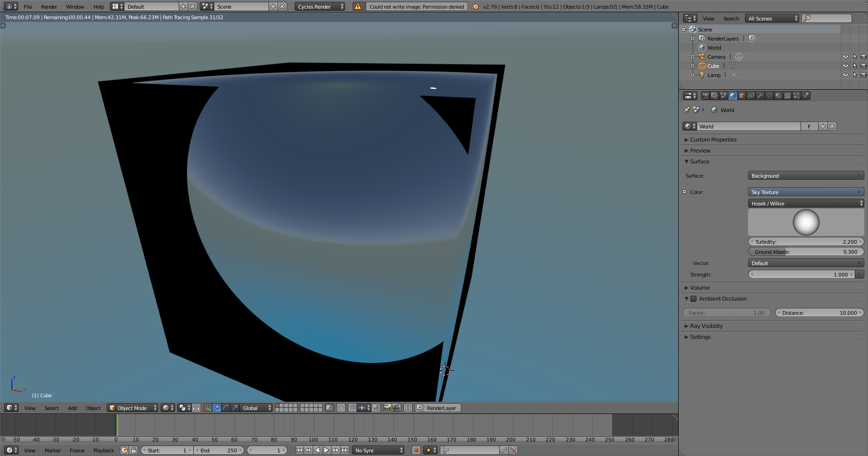Open the timeline Marker menu

(x=52, y=450)
